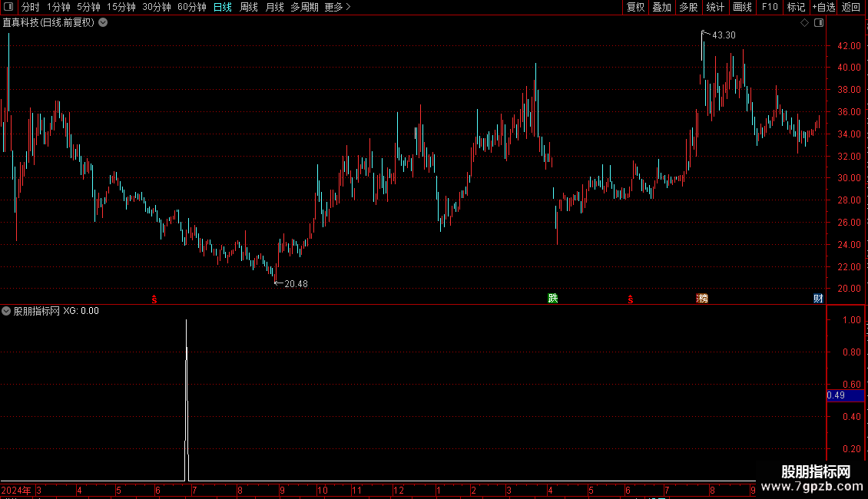Select the 15分钟 period
This screenshot has width=868, height=499.
[121, 7]
